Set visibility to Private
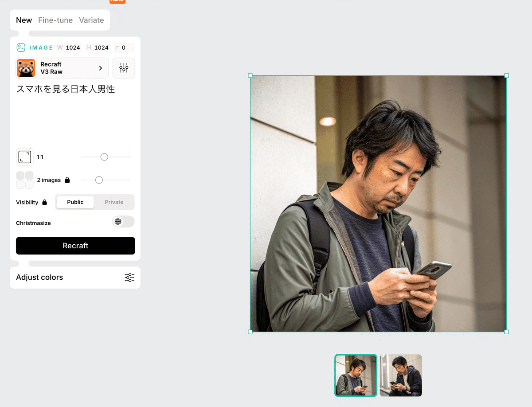This screenshot has height=407, width=532. pos(114,202)
